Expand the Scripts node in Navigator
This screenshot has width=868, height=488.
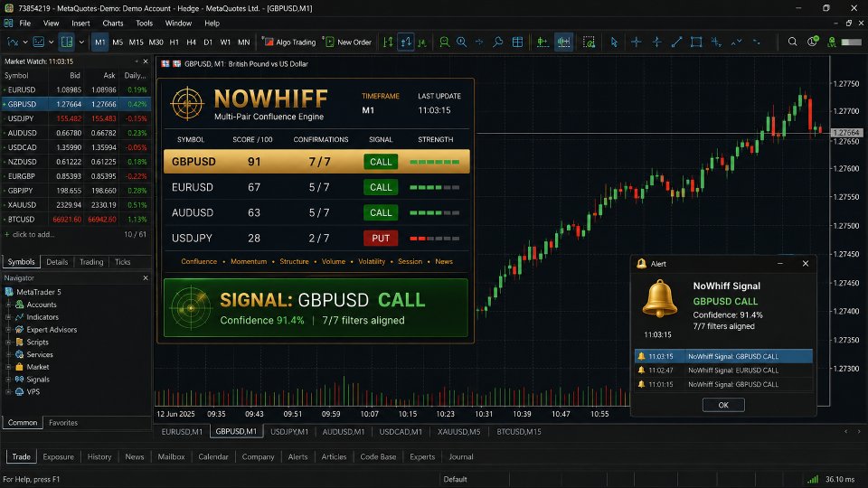pos(8,342)
